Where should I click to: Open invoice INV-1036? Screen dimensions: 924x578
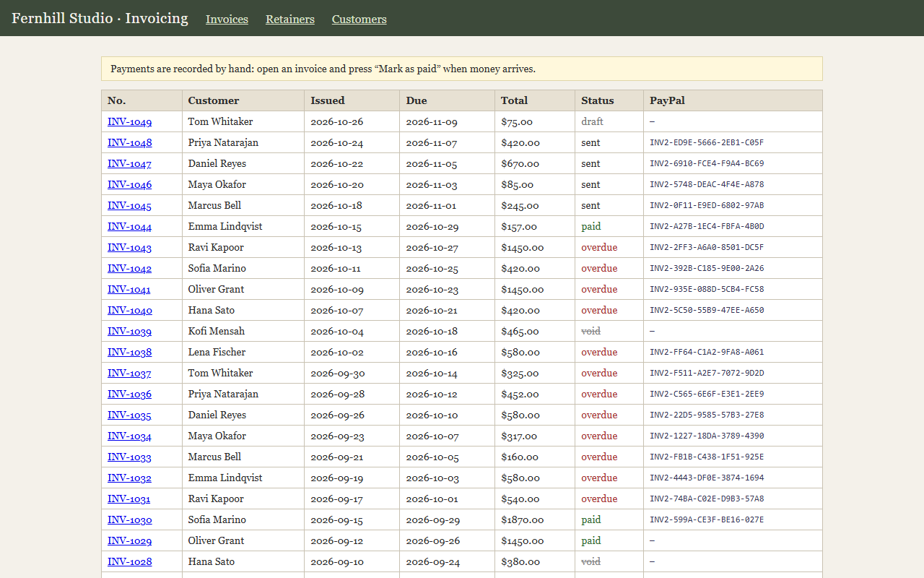tap(130, 394)
